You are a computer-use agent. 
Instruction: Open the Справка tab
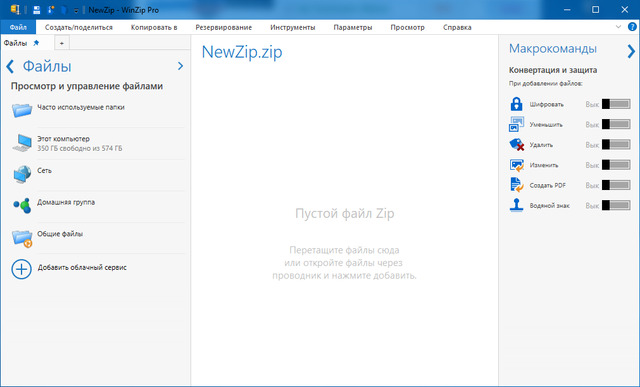tap(457, 27)
